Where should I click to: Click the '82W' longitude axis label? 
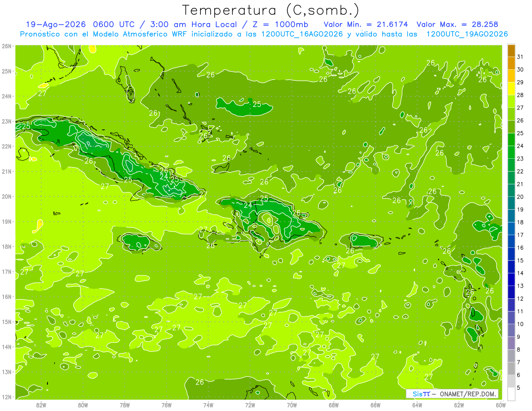(41, 405)
